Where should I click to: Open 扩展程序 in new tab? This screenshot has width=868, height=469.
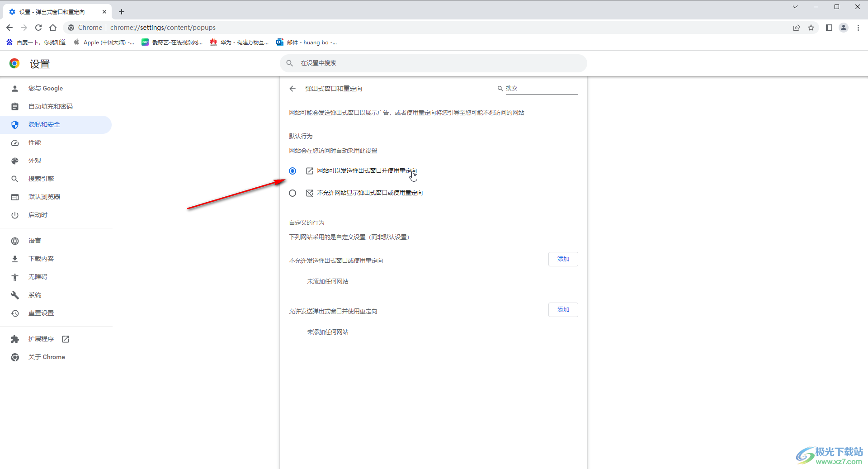point(56,339)
